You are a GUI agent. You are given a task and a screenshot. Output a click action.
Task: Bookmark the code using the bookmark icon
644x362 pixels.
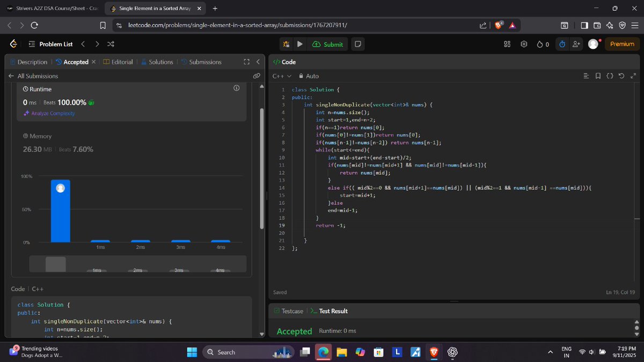598,76
